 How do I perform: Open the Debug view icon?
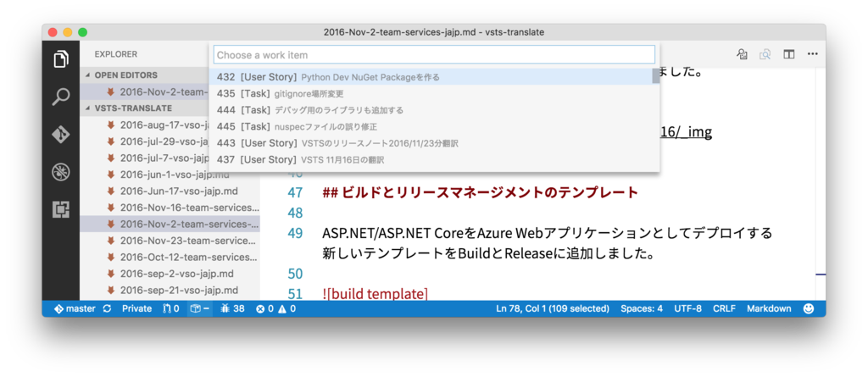(x=61, y=172)
